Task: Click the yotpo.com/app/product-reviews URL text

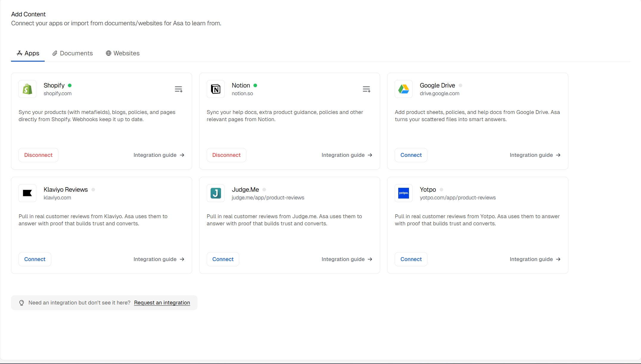Action: pyautogui.click(x=458, y=198)
